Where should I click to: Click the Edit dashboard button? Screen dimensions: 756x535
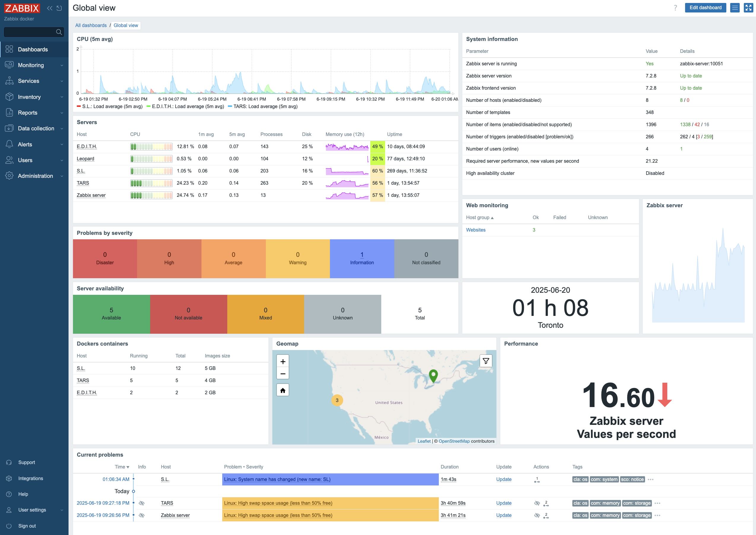[x=705, y=8]
